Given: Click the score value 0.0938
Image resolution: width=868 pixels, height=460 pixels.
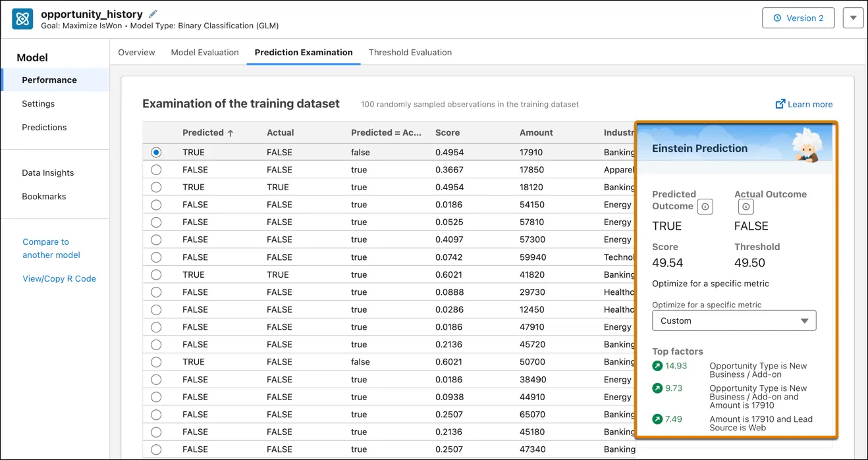Looking at the screenshot, I should (x=449, y=397).
